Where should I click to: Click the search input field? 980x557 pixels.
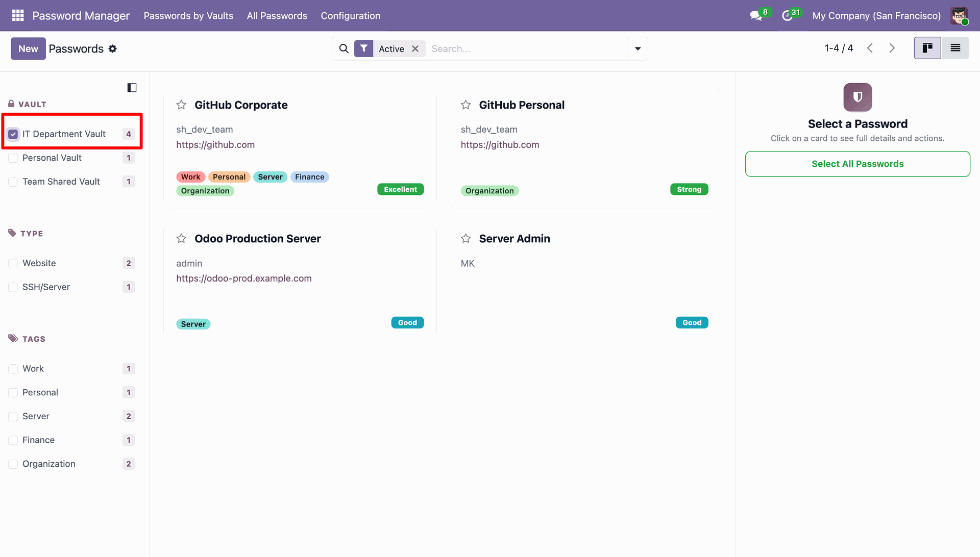[527, 48]
